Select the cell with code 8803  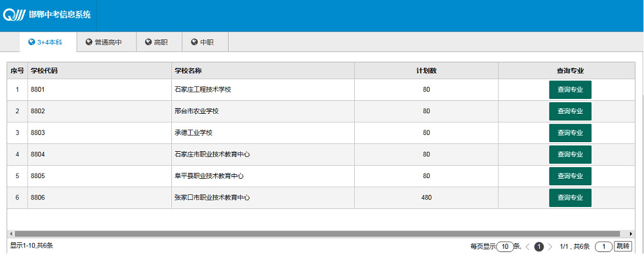point(99,133)
